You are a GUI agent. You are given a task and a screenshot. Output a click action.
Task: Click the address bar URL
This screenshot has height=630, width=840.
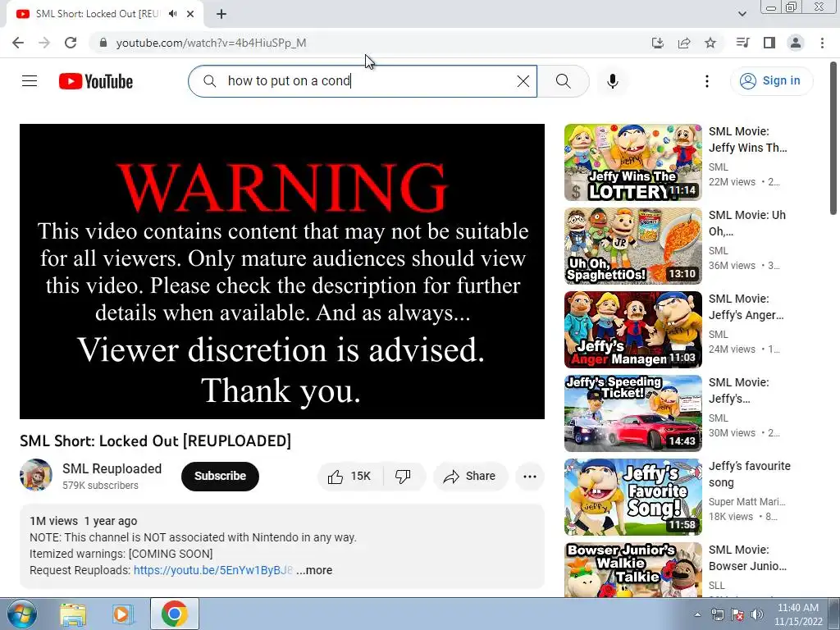pos(211,43)
